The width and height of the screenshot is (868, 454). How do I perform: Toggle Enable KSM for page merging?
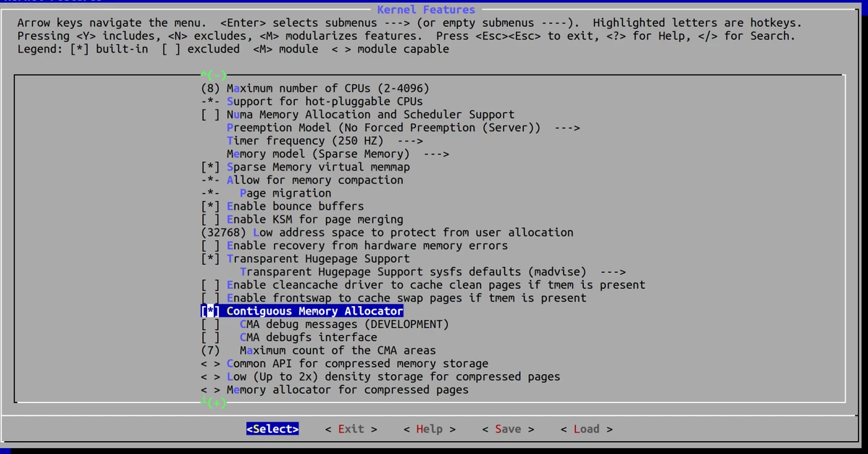click(x=301, y=220)
